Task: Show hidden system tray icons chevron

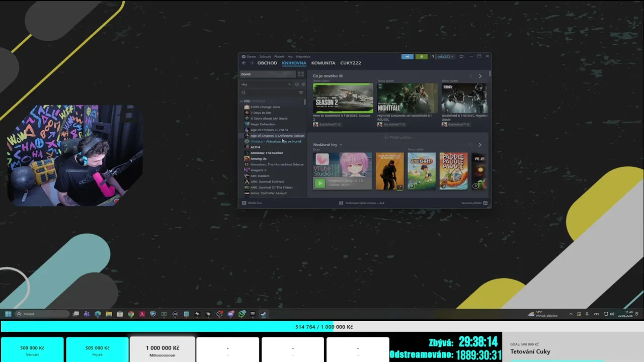Action: coord(571,314)
